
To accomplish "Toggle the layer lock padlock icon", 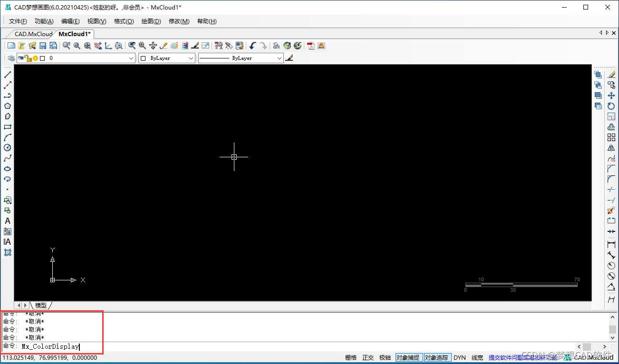I will (28, 58).
